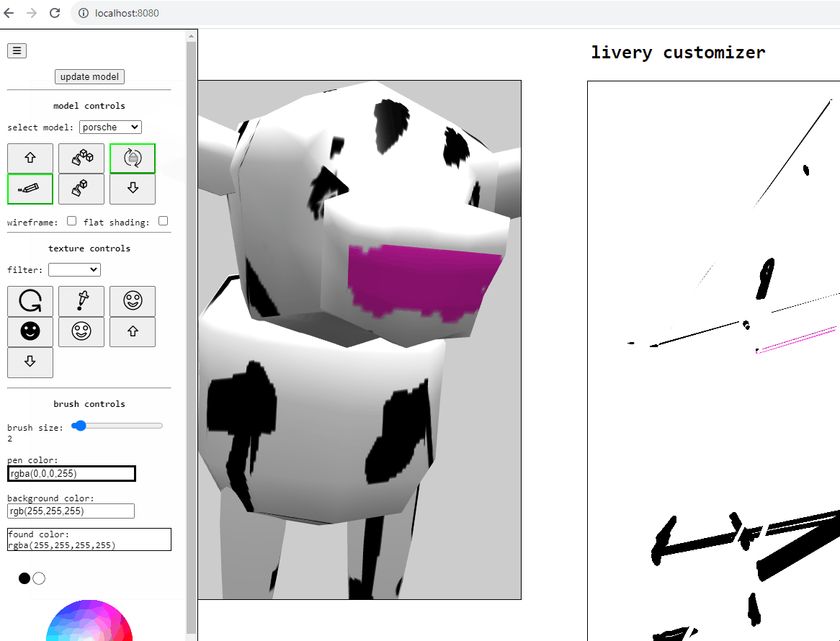Go back in the browser
The height and width of the screenshot is (641, 840).
9,13
